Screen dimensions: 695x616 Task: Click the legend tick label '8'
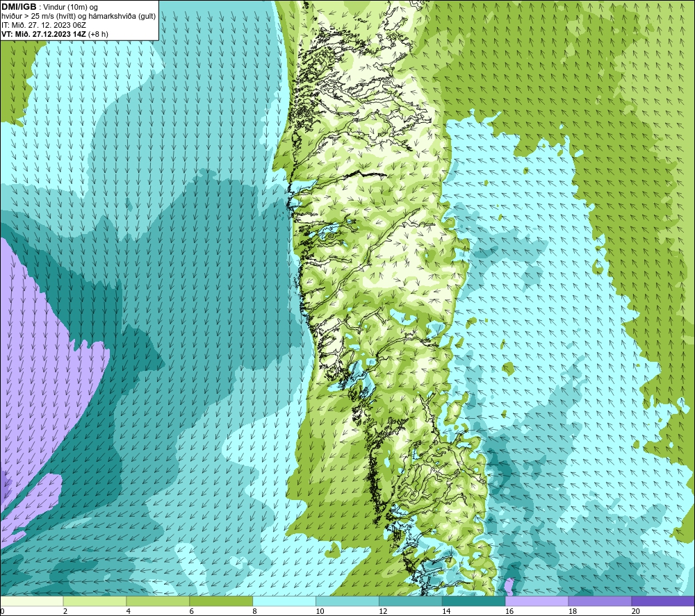pos(254,612)
